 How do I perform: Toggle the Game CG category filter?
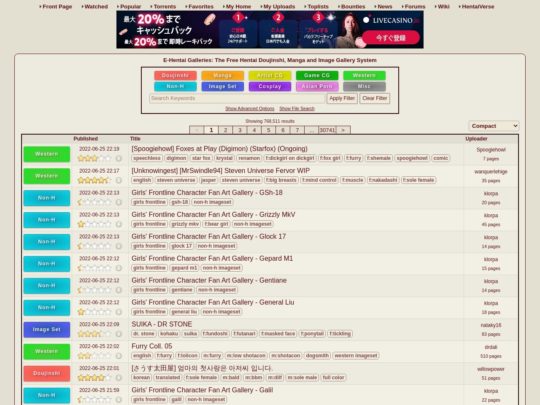[317, 75]
